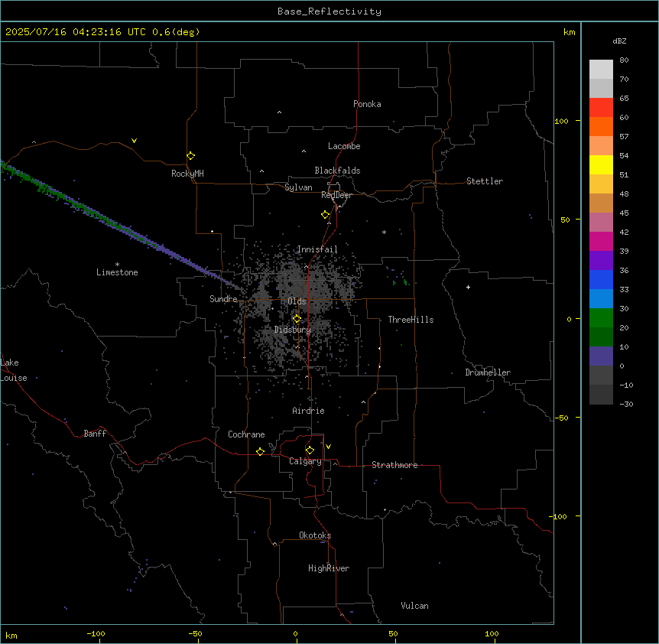Click the yellow diamond marker below RedDeer
Image resolution: width=659 pixels, height=644 pixels.
tap(325, 215)
